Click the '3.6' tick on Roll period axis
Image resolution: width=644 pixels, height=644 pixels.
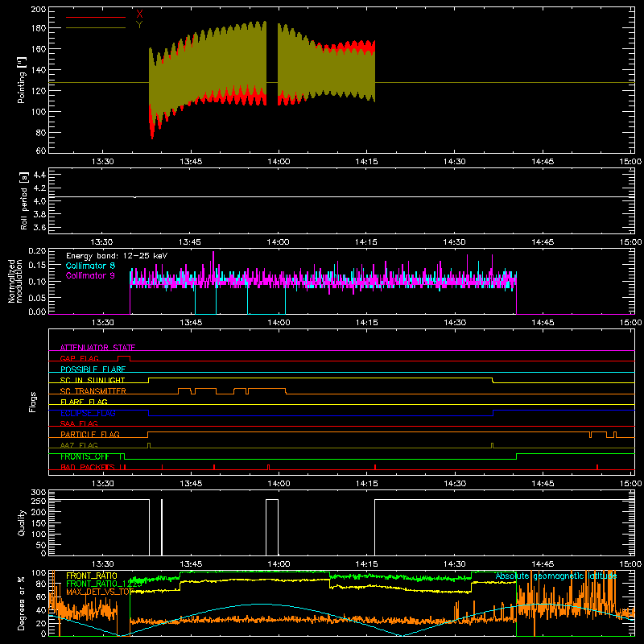click(39, 227)
